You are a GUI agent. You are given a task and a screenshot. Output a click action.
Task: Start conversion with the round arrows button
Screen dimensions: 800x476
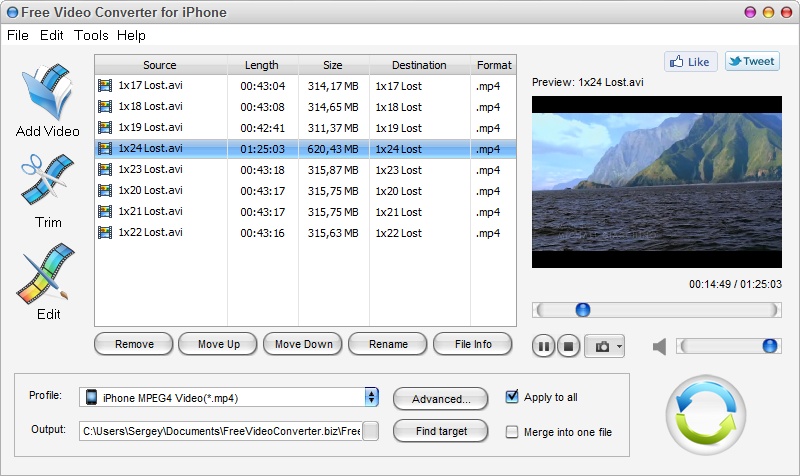click(706, 415)
